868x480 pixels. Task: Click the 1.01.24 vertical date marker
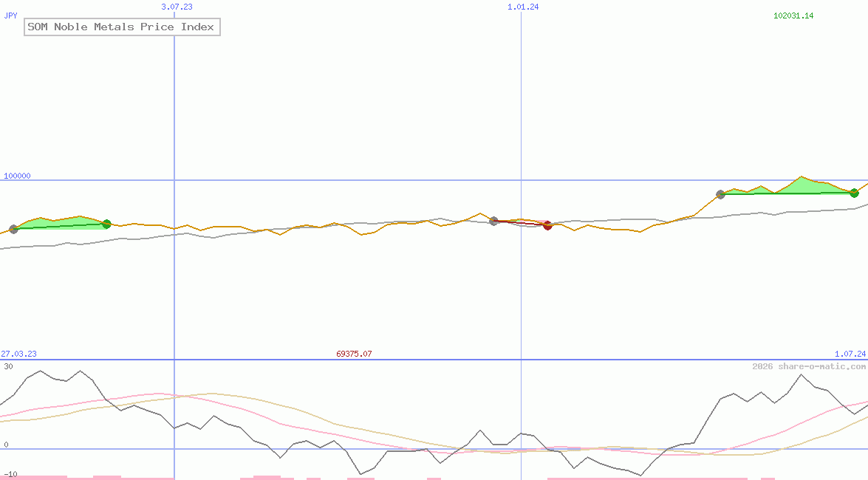(x=522, y=7)
